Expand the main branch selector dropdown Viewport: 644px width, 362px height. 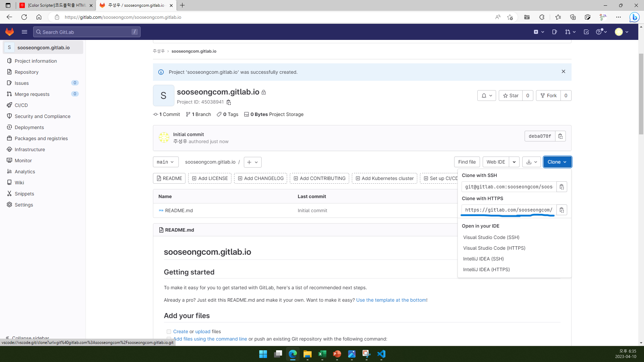(166, 162)
